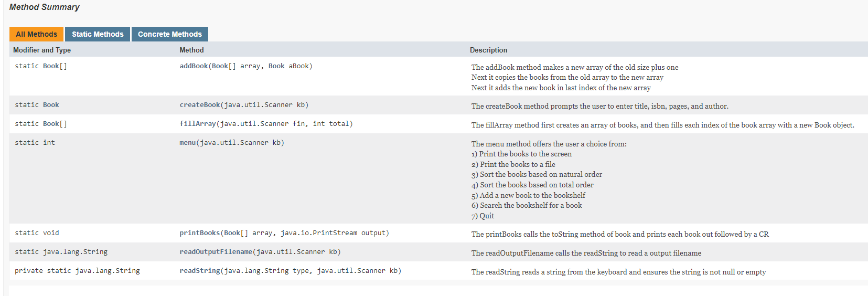Image resolution: width=868 pixels, height=296 pixels.
Task: Click 'Next it adds the new book' description line
Action: 561,88
